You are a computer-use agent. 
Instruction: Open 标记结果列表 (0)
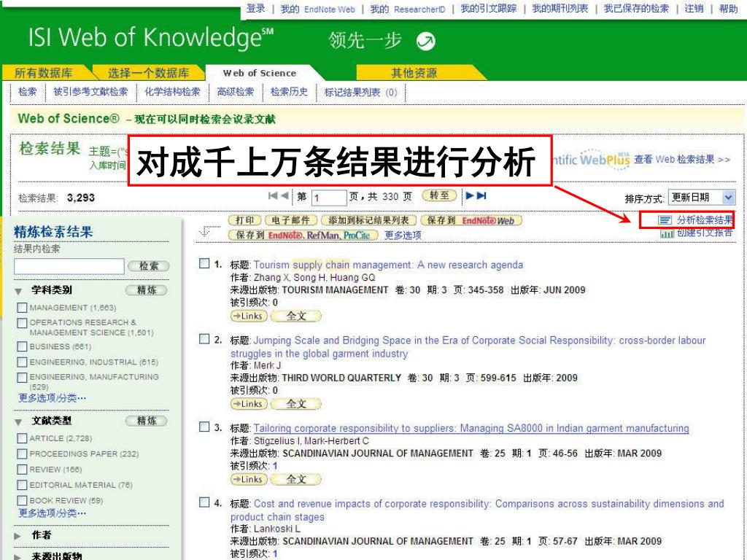[x=360, y=93]
